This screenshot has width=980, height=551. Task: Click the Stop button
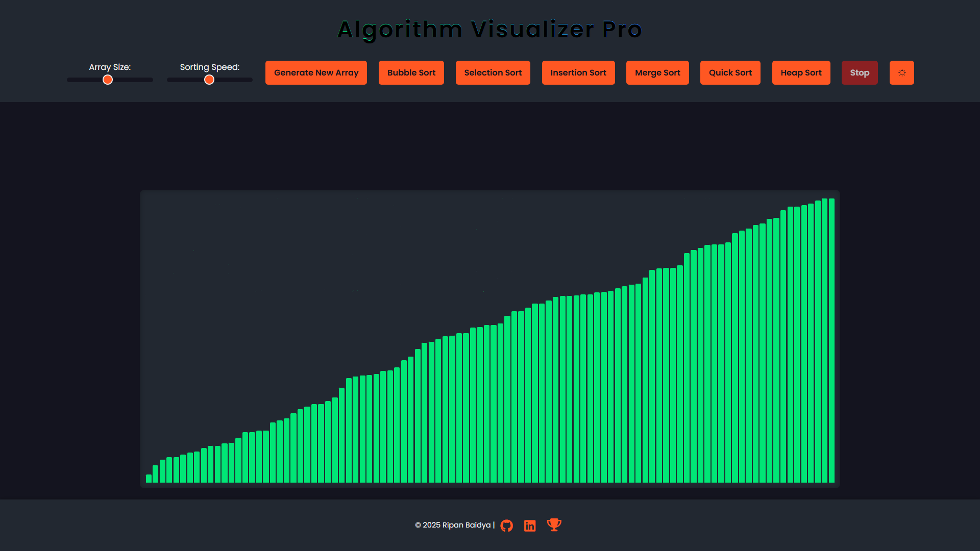(x=860, y=72)
